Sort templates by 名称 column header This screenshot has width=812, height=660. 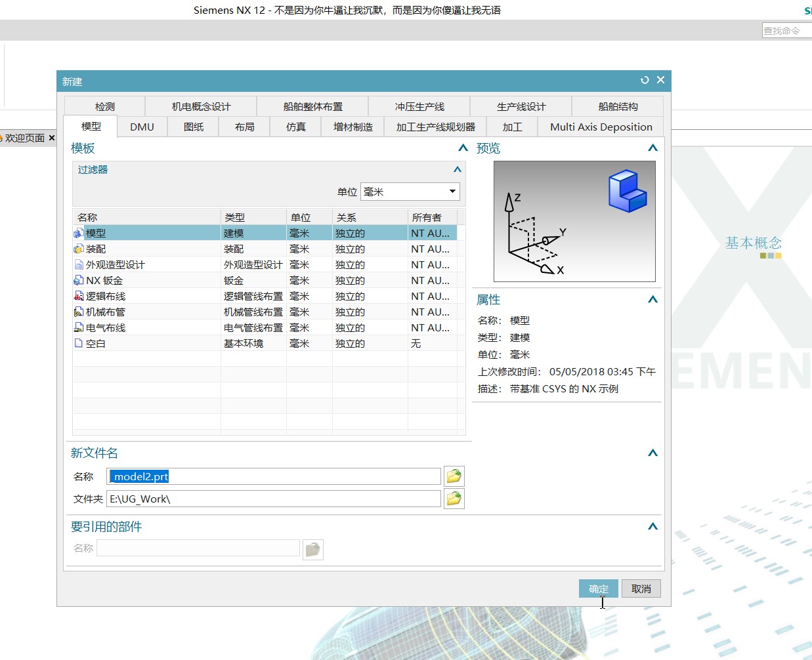(x=147, y=217)
